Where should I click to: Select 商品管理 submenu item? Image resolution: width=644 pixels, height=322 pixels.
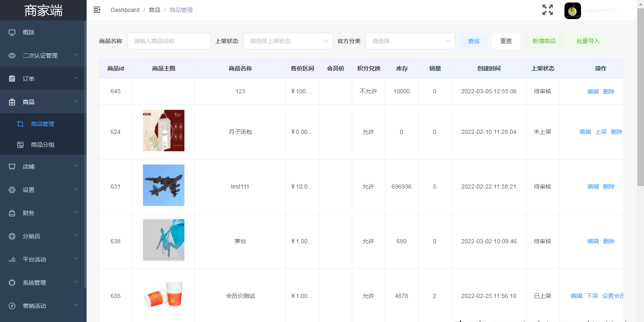43,124
